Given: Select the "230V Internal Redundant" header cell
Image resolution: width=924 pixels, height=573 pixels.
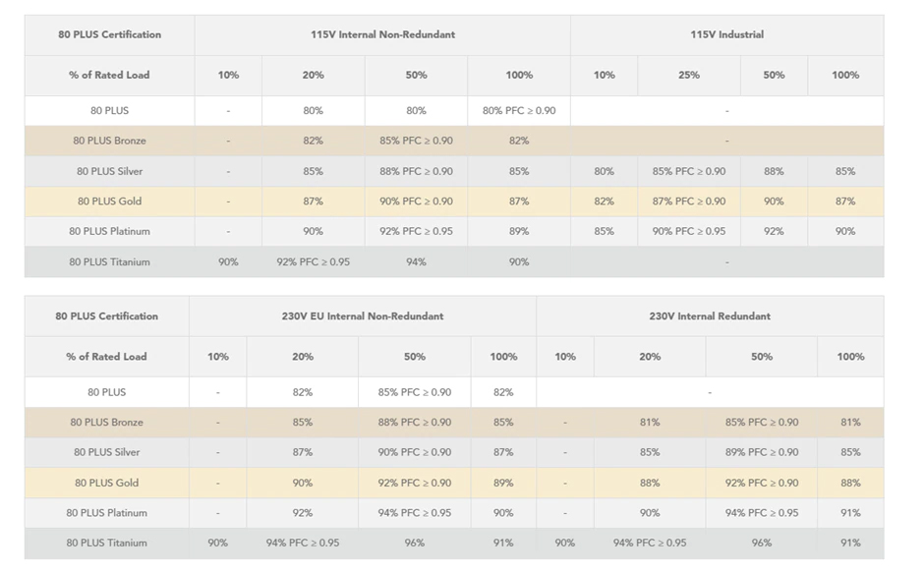Looking at the screenshot, I should click(x=710, y=316).
